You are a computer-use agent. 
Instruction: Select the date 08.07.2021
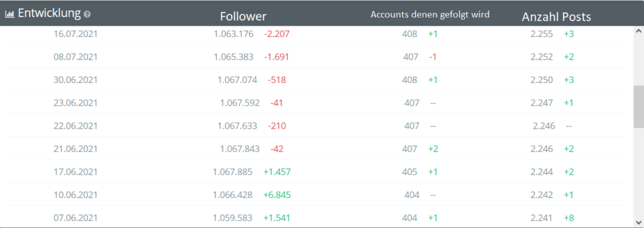pos(75,57)
